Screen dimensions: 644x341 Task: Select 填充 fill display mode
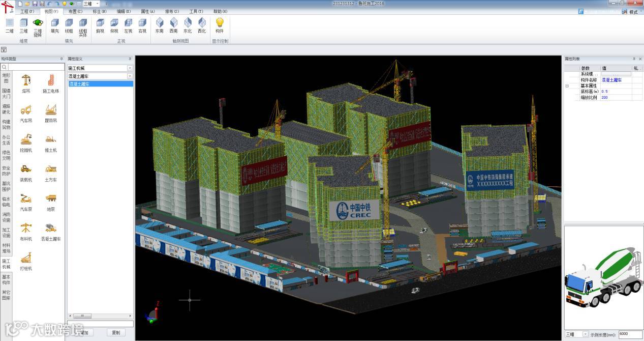55,26
